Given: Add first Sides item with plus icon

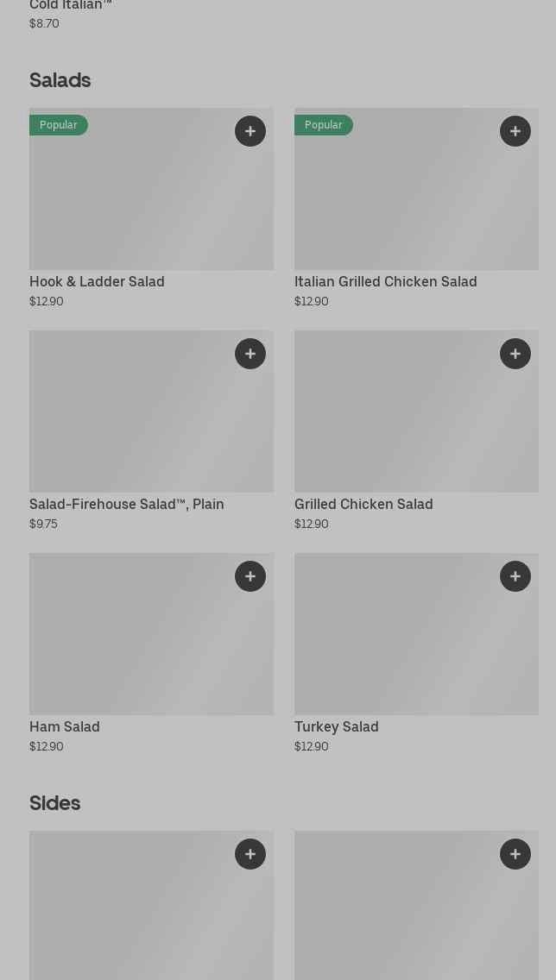Looking at the screenshot, I should point(250,854).
